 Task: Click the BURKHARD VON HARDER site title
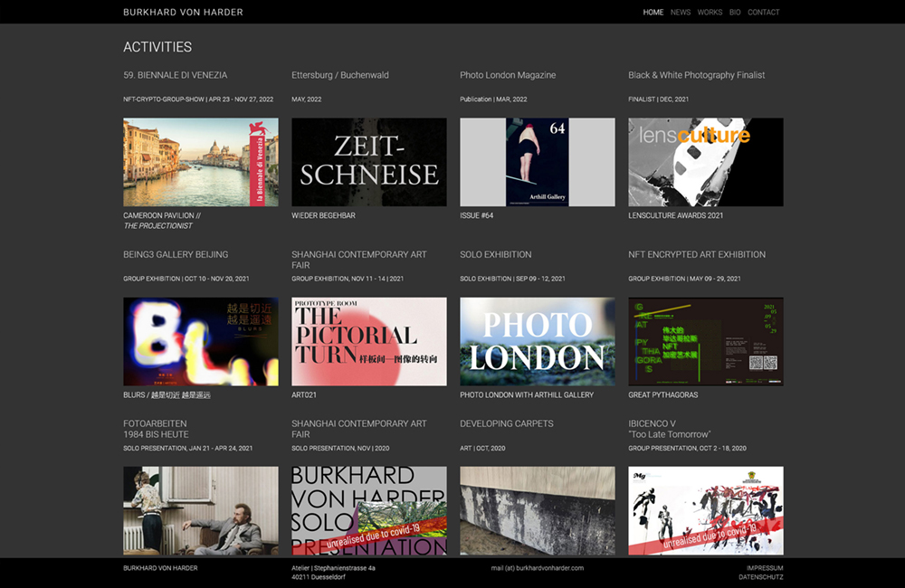[x=182, y=12]
